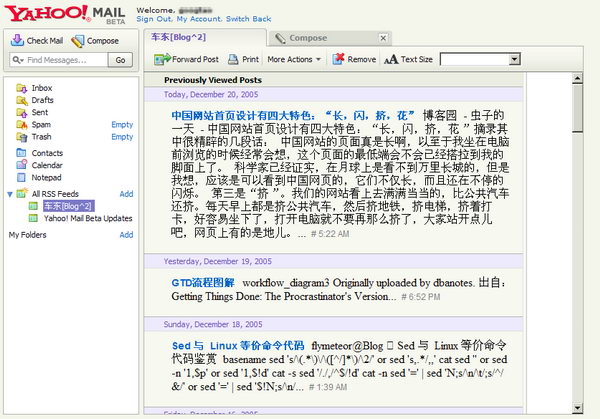This screenshot has width=600, height=419.
Task: Click in the Find Messages search field
Action: tap(62, 60)
